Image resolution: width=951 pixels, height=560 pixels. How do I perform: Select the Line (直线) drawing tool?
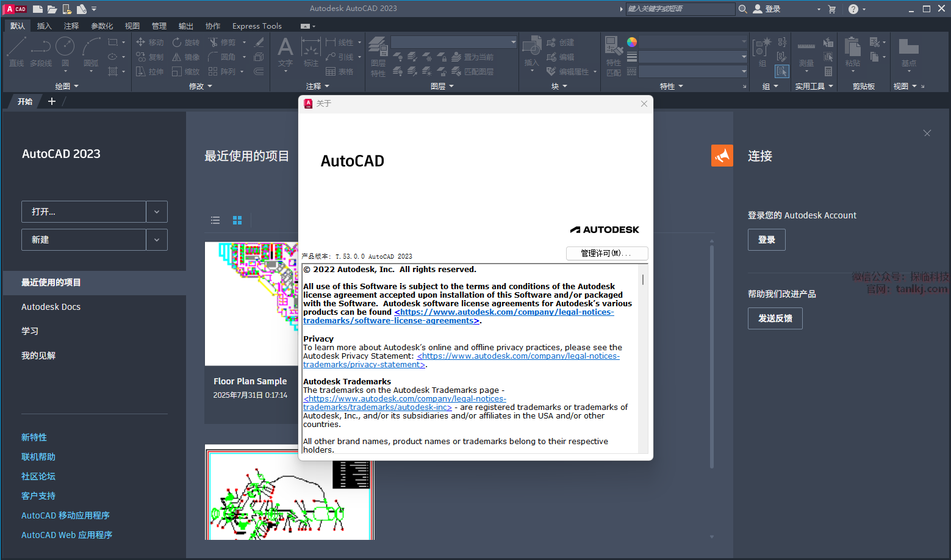tap(16, 51)
